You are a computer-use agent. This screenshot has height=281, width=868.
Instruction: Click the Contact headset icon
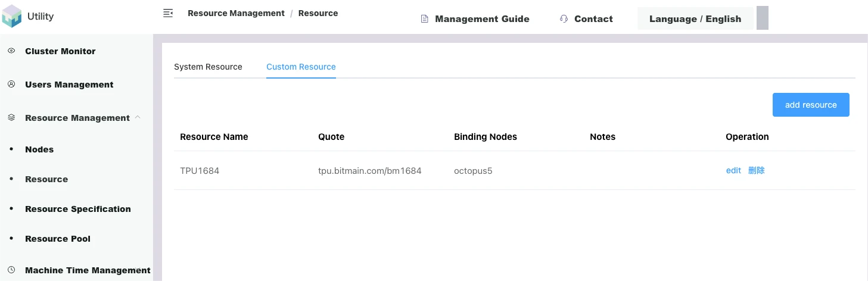click(x=564, y=19)
